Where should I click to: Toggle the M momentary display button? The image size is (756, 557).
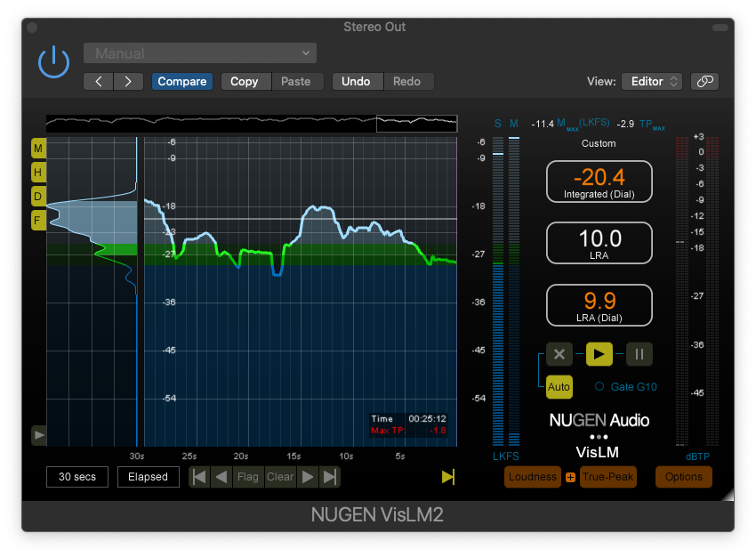pyautogui.click(x=38, y=148)
